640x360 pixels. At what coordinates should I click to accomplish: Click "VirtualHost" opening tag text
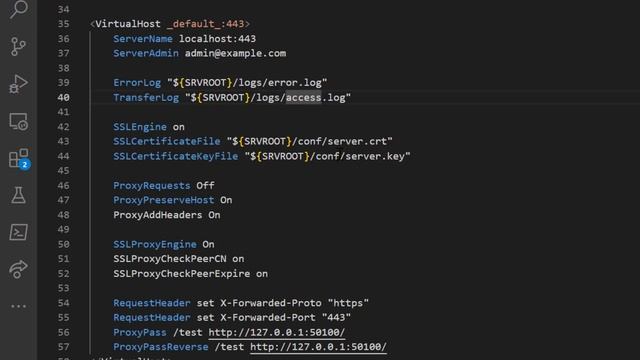128,24
